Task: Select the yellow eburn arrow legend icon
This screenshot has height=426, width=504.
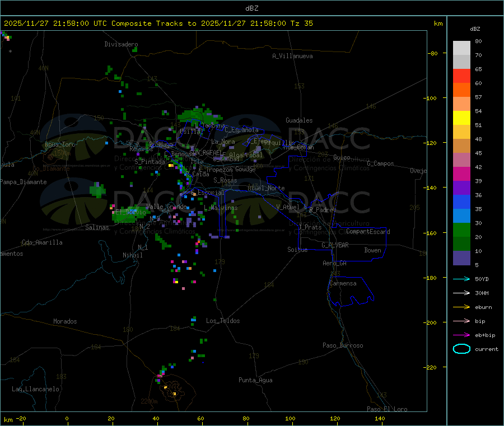Action: click(461, 307)
